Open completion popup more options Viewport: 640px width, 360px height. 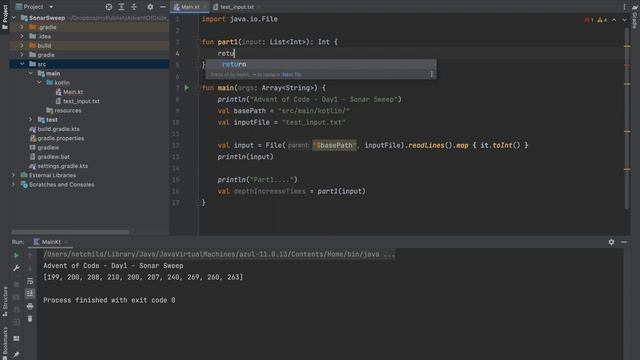[431, 74]
